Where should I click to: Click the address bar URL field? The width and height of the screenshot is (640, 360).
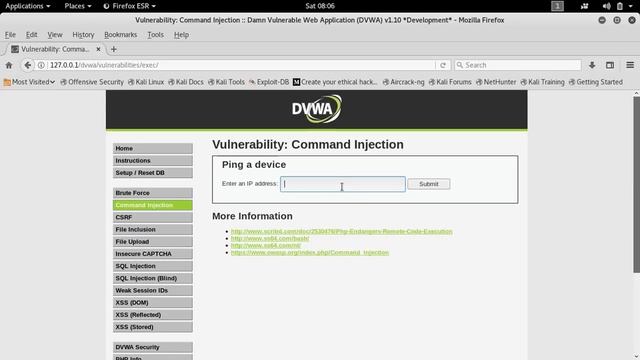click(x=241, y=65)
